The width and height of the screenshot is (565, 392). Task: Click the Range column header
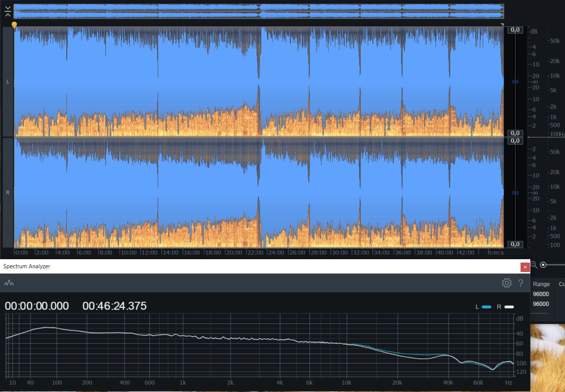tap(541, 284)
